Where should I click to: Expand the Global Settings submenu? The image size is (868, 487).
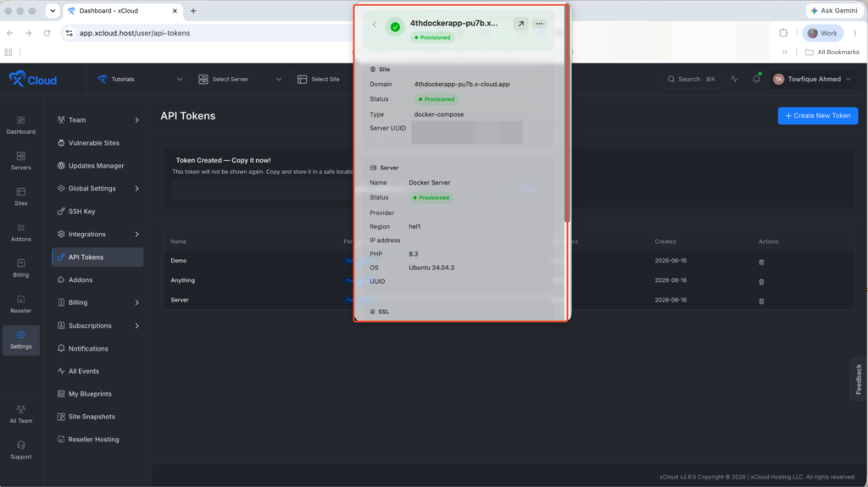tap(136, 189)
